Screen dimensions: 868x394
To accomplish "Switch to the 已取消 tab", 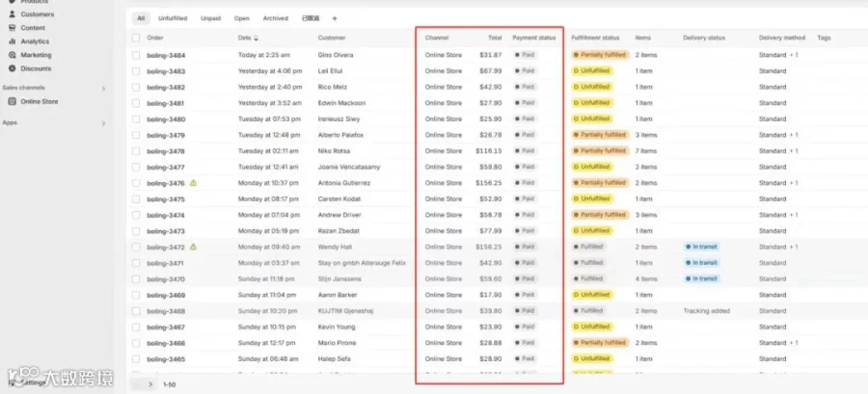I will pos(311,18).
